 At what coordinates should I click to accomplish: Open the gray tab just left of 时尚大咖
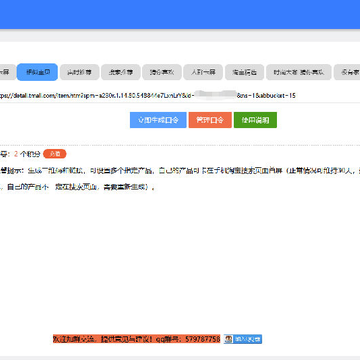244,72
